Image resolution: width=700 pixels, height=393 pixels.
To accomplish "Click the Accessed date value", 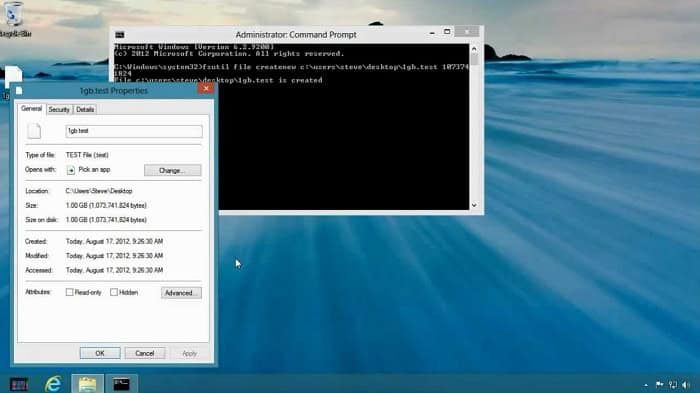I will click(x=114, y=270).
